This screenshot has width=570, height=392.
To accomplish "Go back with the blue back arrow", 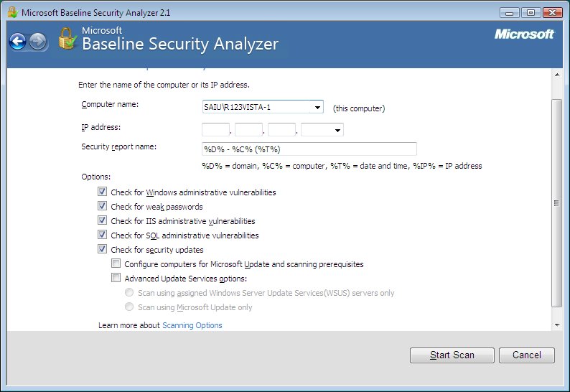I will click(x=17, y=42).
